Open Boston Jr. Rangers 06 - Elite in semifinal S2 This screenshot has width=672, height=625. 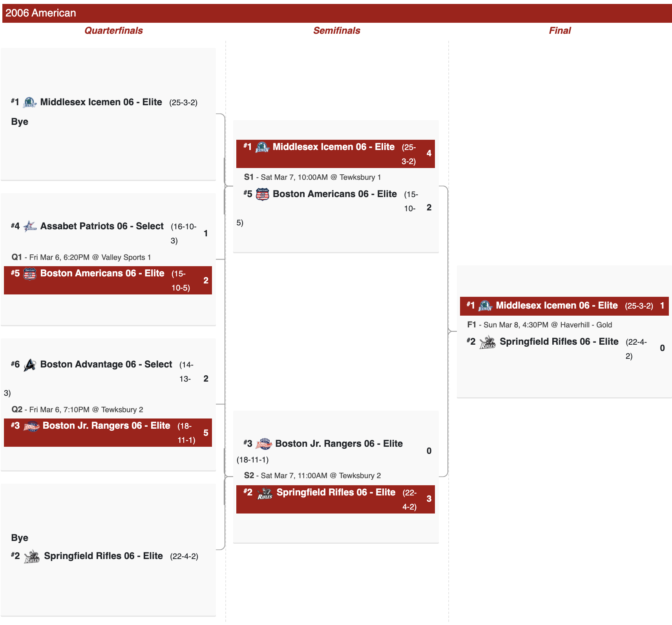click(x=339, y=444)
